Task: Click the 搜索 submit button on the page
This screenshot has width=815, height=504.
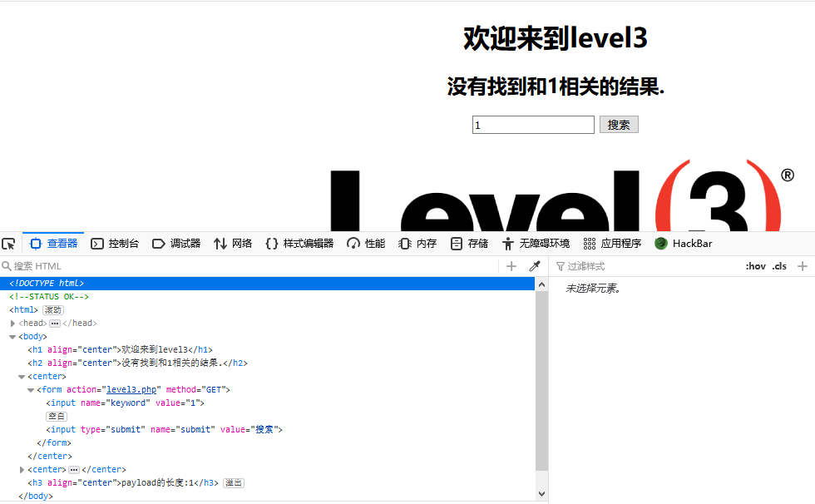Action: click(619, 125)
